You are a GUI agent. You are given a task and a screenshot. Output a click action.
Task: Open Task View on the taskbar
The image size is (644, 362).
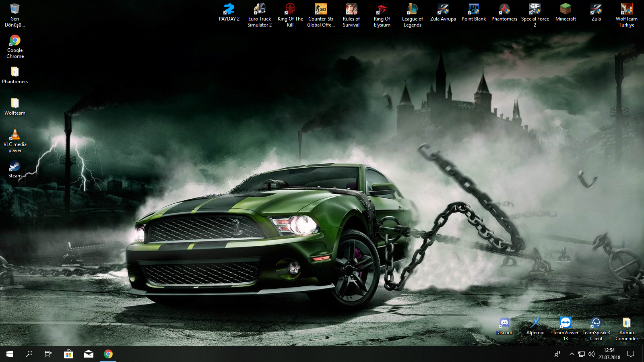(x=48, y=354)
